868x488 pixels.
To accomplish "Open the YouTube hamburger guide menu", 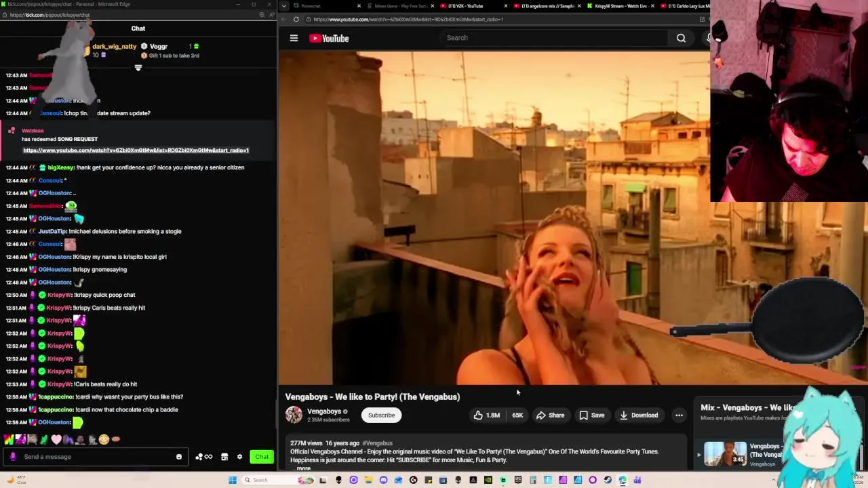I will coord(294,38).
